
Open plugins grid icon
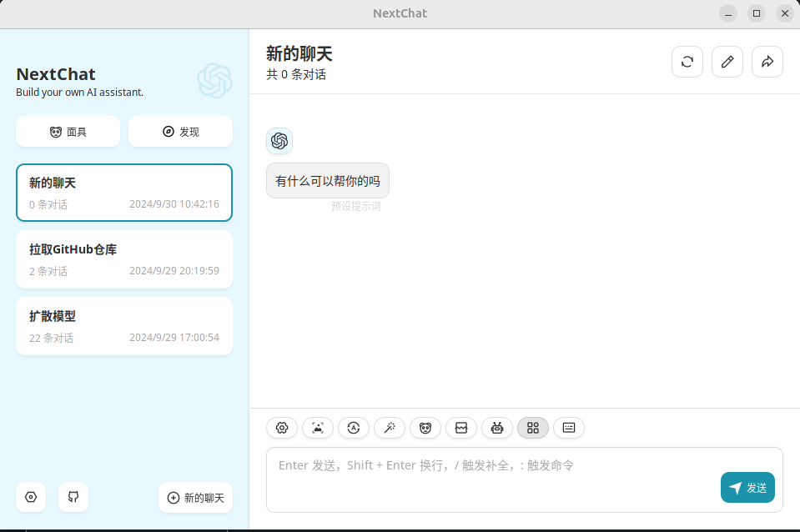(x=533, y=428)
